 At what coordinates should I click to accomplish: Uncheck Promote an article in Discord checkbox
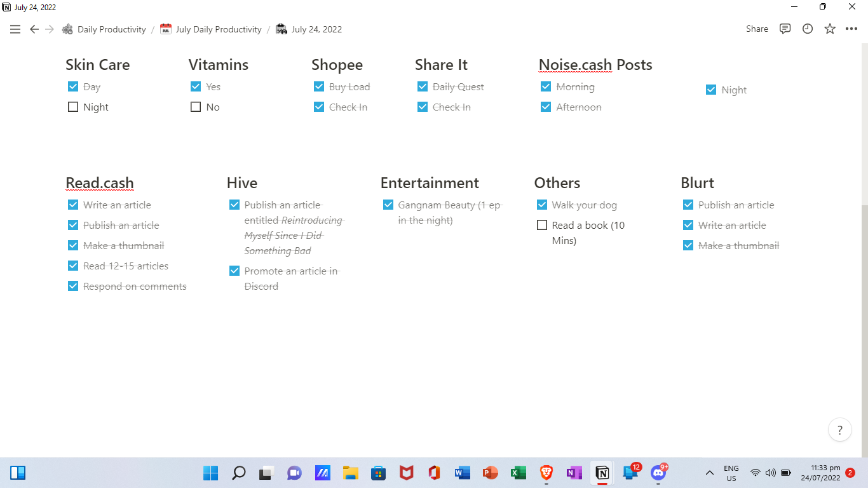pos(234,271)
